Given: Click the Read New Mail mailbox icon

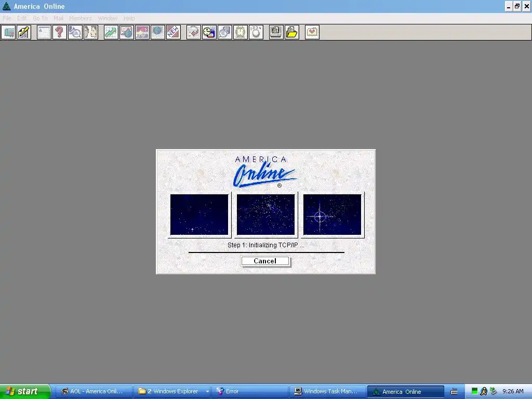Looking at the screenshot, I should [8, 32].
